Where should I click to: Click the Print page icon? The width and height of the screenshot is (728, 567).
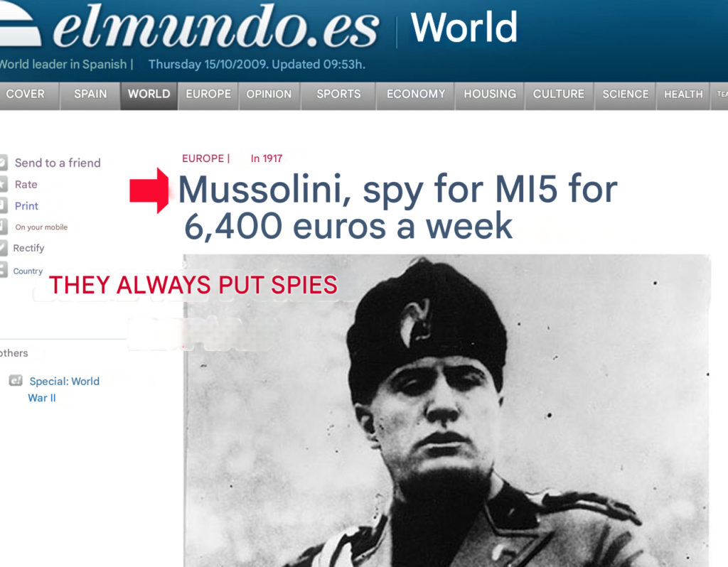tap(4, 205)
